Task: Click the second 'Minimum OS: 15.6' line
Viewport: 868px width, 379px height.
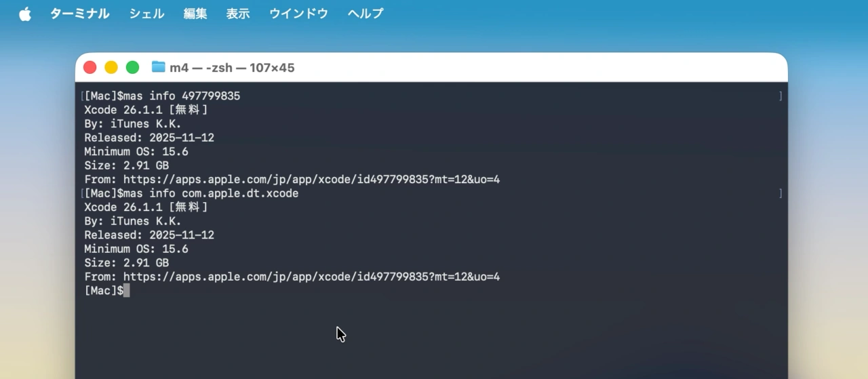Action: click(136, 249)
